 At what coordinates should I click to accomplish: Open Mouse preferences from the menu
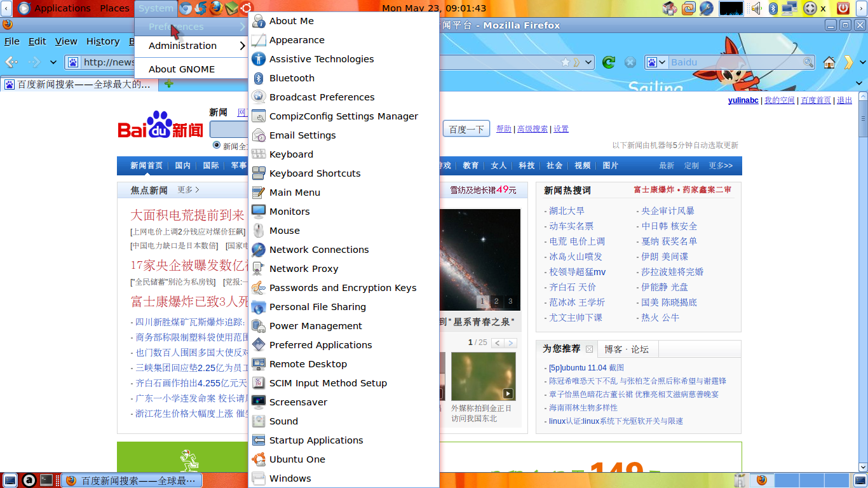[344, 231]
